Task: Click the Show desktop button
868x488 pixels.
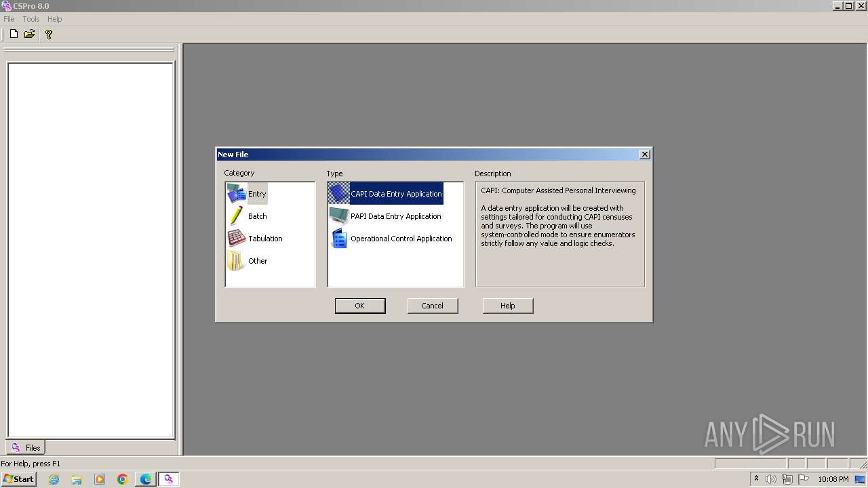Action: click(861, 479)
